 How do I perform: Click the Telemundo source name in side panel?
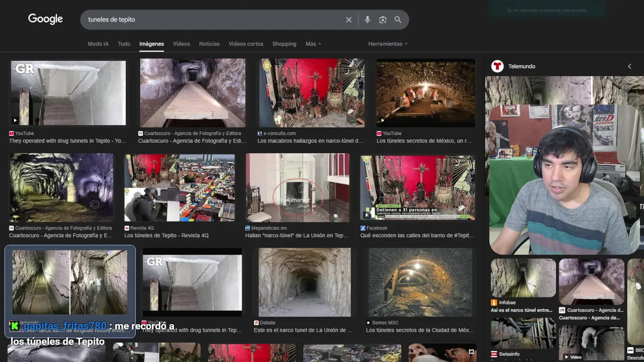(x=522, y=66)
